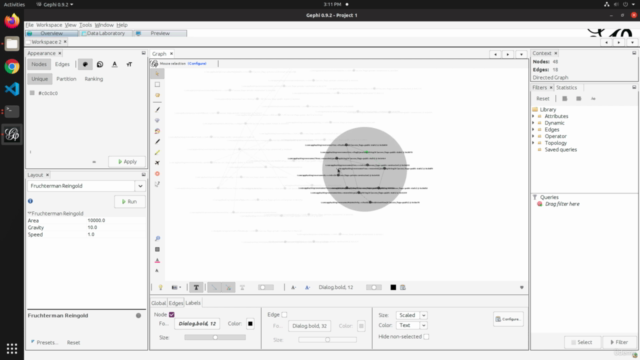
Task: Click the label attributes configure icon in toolbar
Action: pos(403,287)
